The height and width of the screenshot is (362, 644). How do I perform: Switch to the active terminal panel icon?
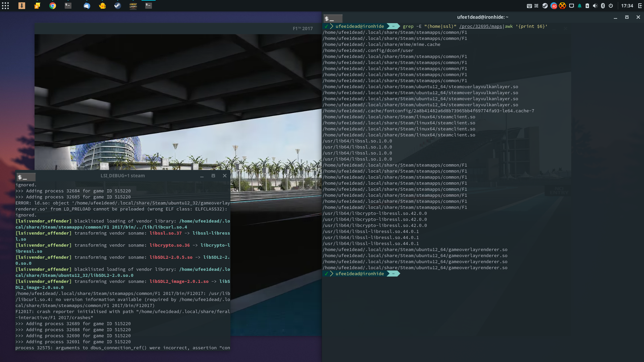point(149,6)
